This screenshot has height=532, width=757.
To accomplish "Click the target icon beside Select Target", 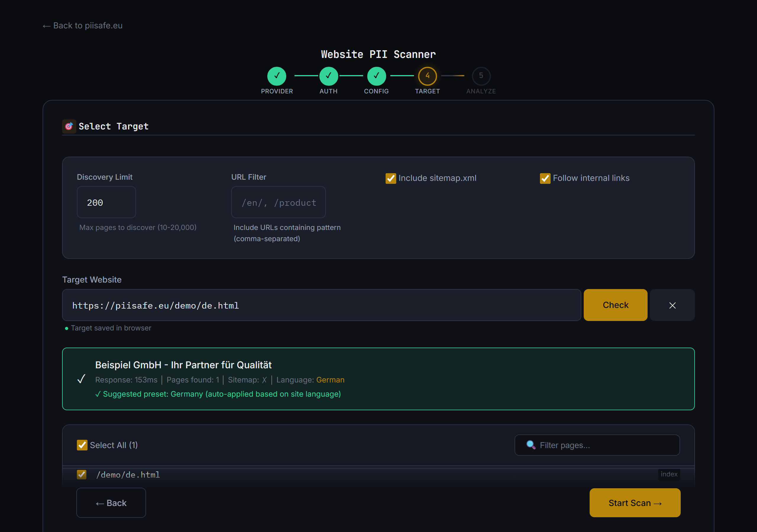I will 69,126.
